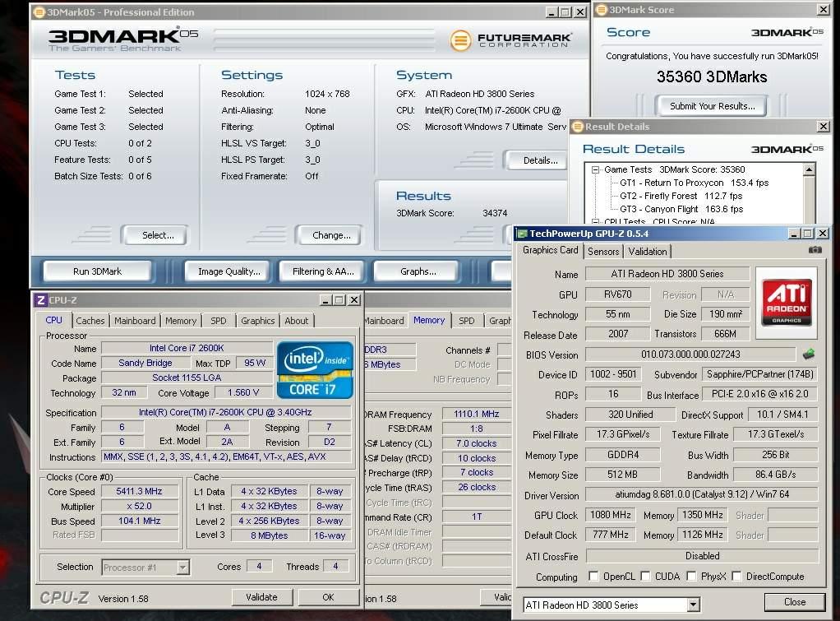This screenshot has width=840, height=621.
Task: Toggle the PhysX checkbox in GPU-Z
Action: (691, 576)
